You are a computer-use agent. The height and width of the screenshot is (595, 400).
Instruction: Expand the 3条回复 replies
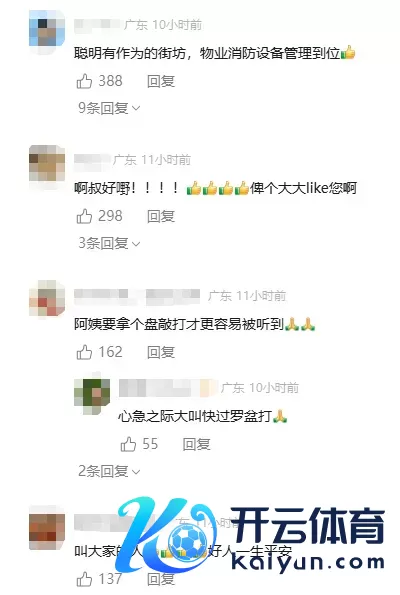pos(109,243)
